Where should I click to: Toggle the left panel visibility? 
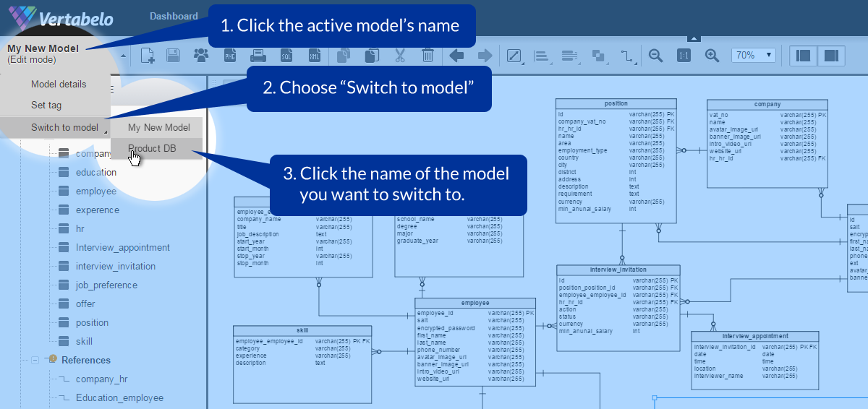[x=803, y=56]
